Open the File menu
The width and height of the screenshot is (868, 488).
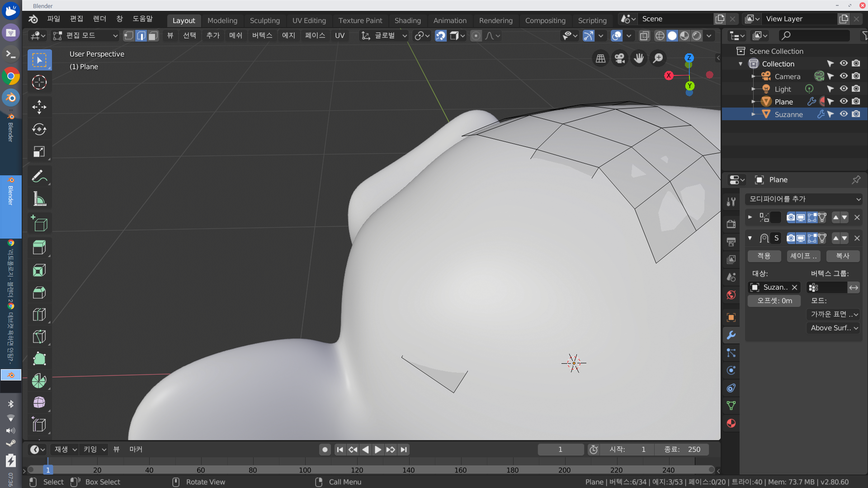[53, 19]
